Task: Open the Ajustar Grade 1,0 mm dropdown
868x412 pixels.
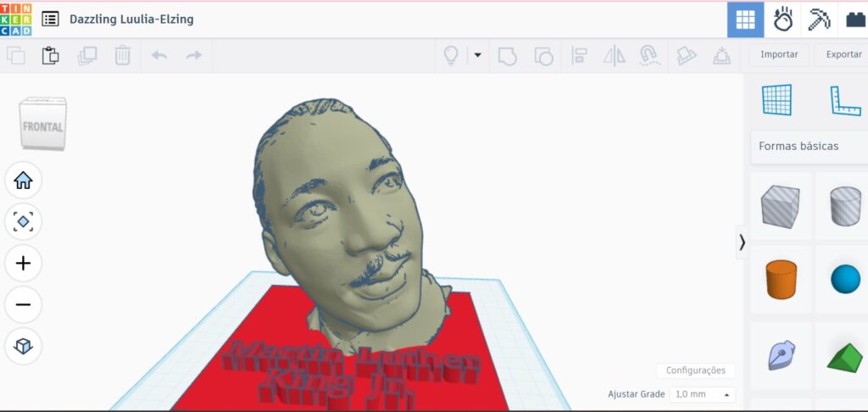Action: point(702,394)
